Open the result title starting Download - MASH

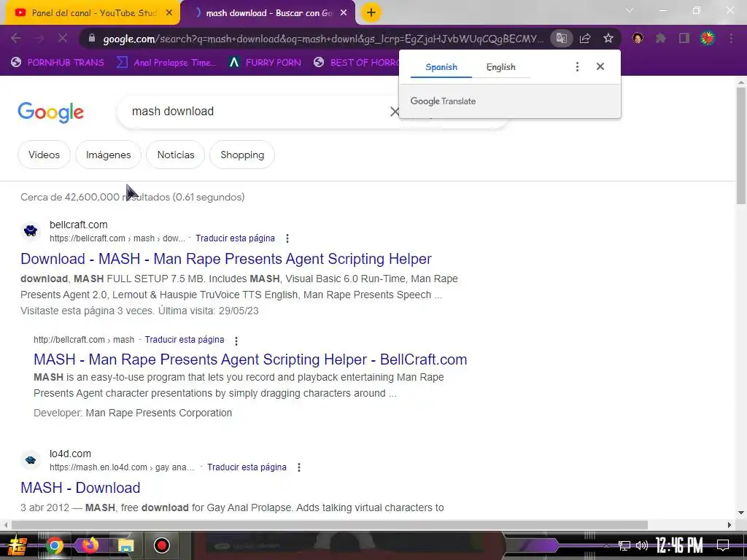tap(226, 259)
